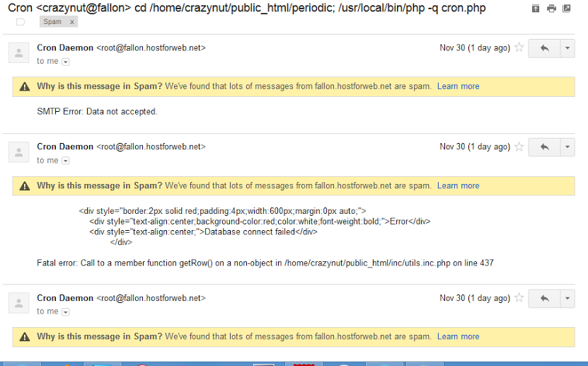Remove the Spam label with its x
Screen dimensions: 588x366
pyautogui.click(x=72, y=22)
